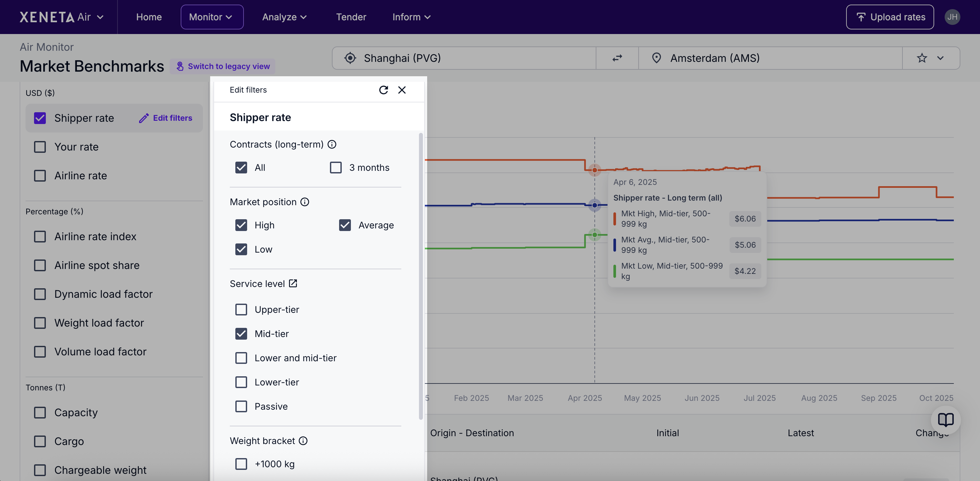The height and width of the screenshot is (481, 980).
Task: Click the swap origin-destination arrows icon
Action: [617, 58]
